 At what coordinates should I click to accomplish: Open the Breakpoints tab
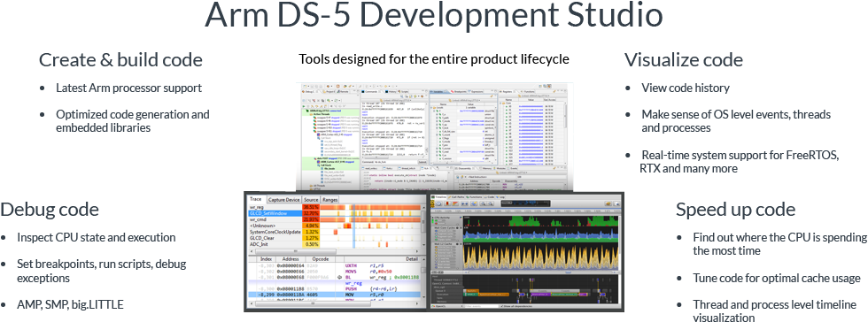coord(459,91)
